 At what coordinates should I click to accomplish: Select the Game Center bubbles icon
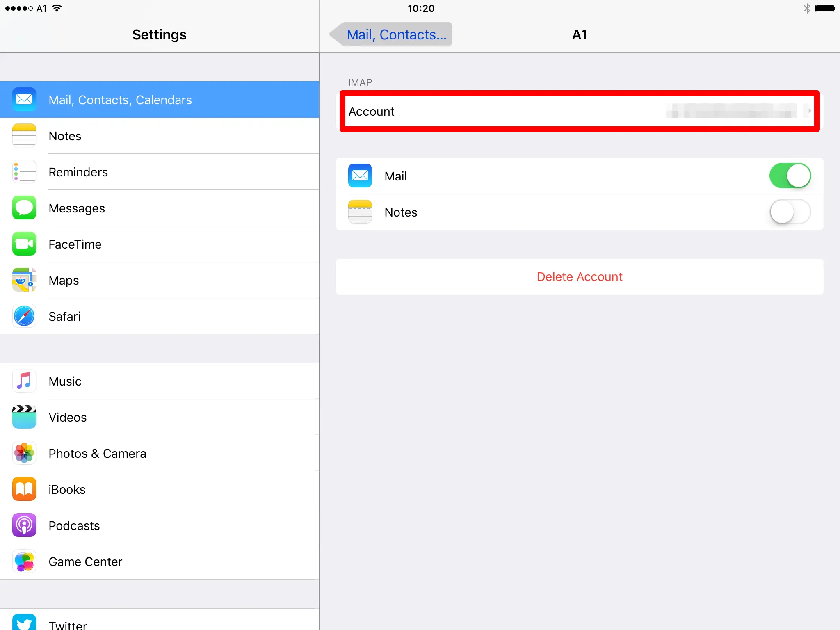point(24,562)
